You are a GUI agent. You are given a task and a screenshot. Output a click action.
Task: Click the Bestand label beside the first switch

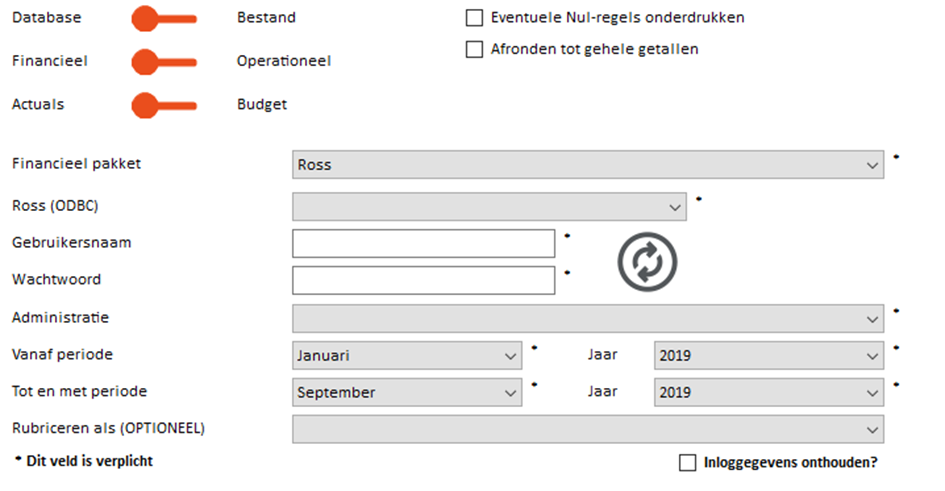click(x=266, y=17)
